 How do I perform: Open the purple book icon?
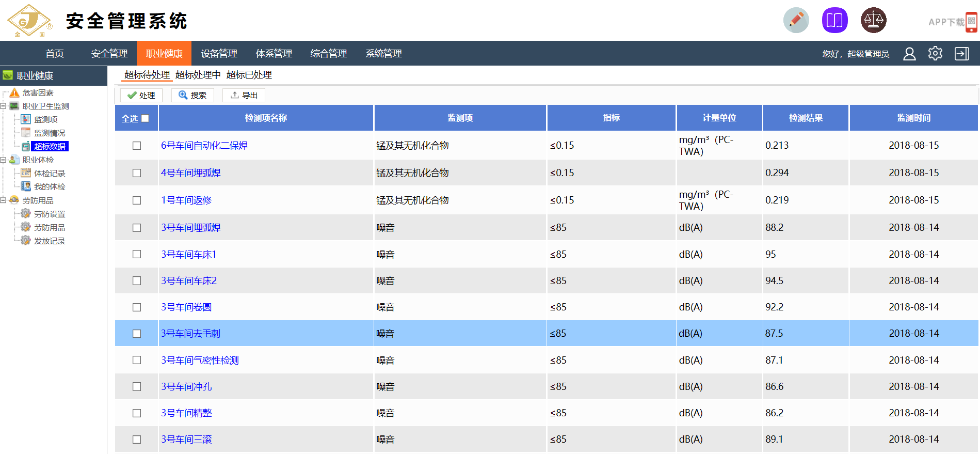834,21
